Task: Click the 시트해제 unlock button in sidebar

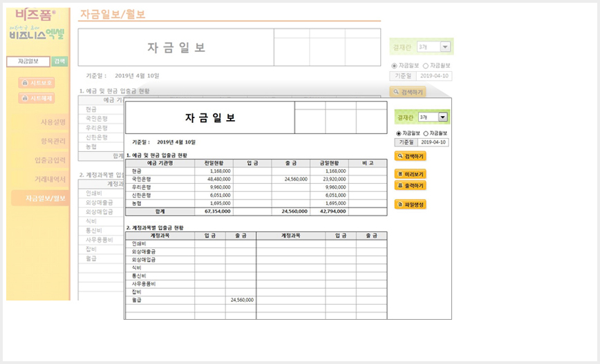Action: pyautogui.click(x=37, y=98)
